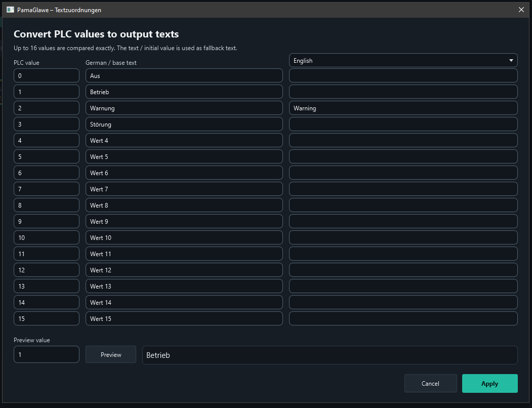The width and height of the screenshot is (532, 408).
Task: Click the 'PLC value' column label
Action: [x=26, y=63]
